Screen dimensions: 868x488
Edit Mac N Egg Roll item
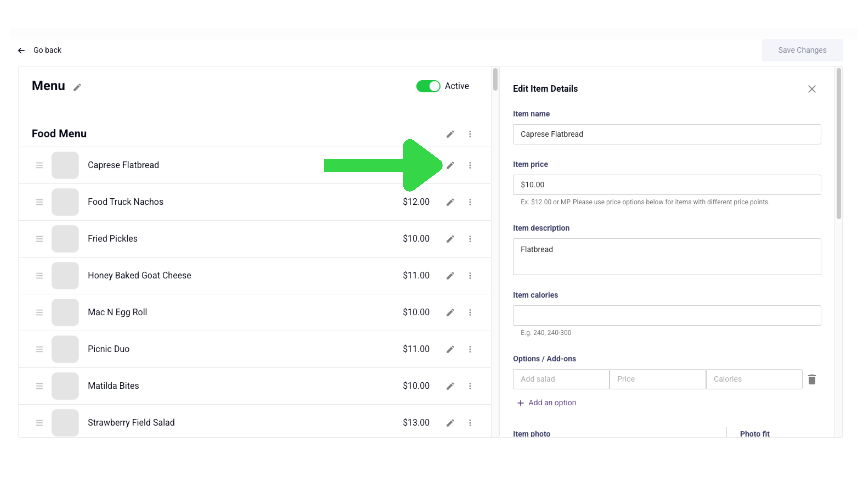[450, 312]
